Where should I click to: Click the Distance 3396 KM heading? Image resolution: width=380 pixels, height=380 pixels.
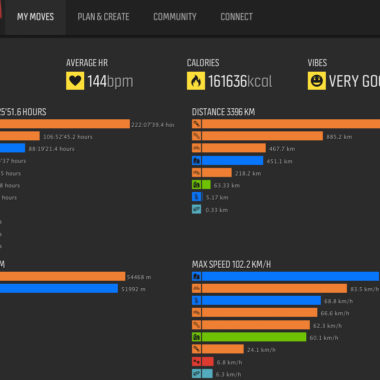coord(223,112)
